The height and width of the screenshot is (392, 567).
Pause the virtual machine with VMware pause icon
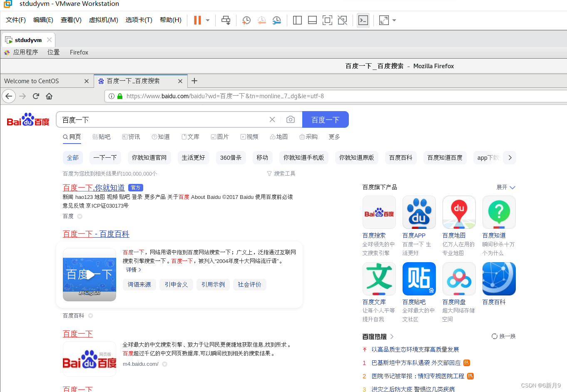coord(197,20)
